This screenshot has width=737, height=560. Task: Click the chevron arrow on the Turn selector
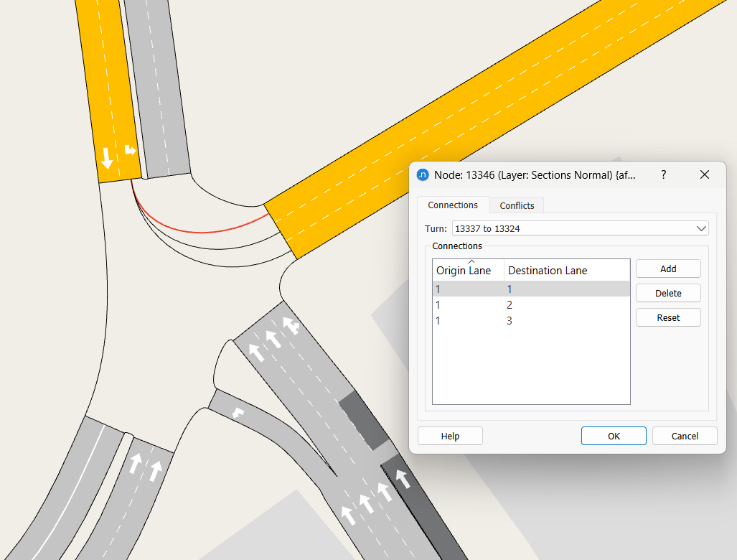tap(702, 228)
